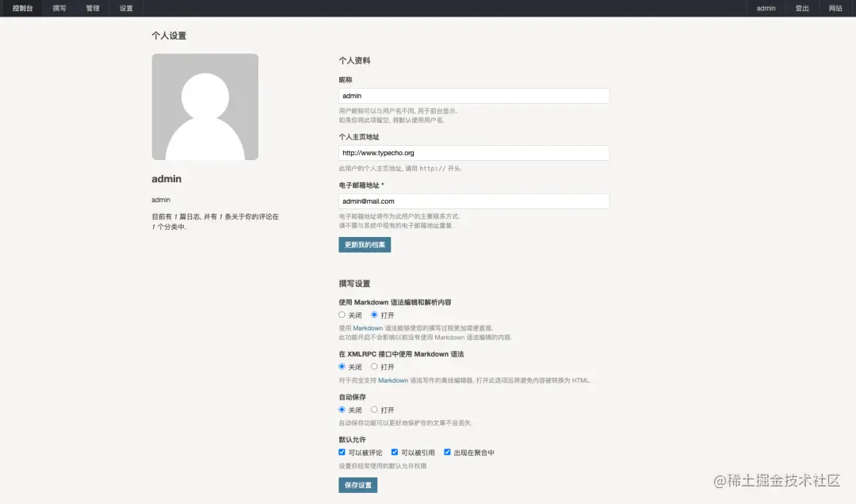Open the 撰写 menu
The width and height of the screenshot is (856, 504).
pyautogui.click(x=59, y=8)
